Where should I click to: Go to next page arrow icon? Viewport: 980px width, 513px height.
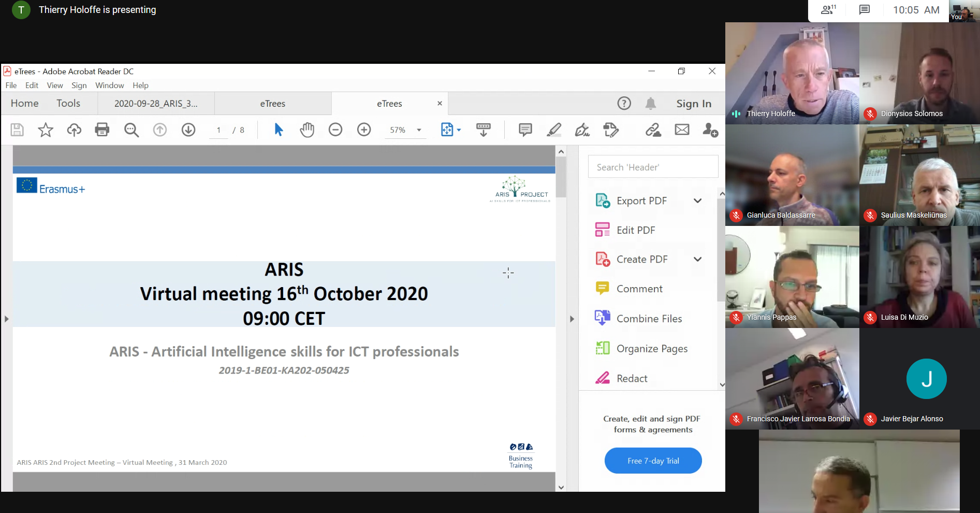(188, 130)
